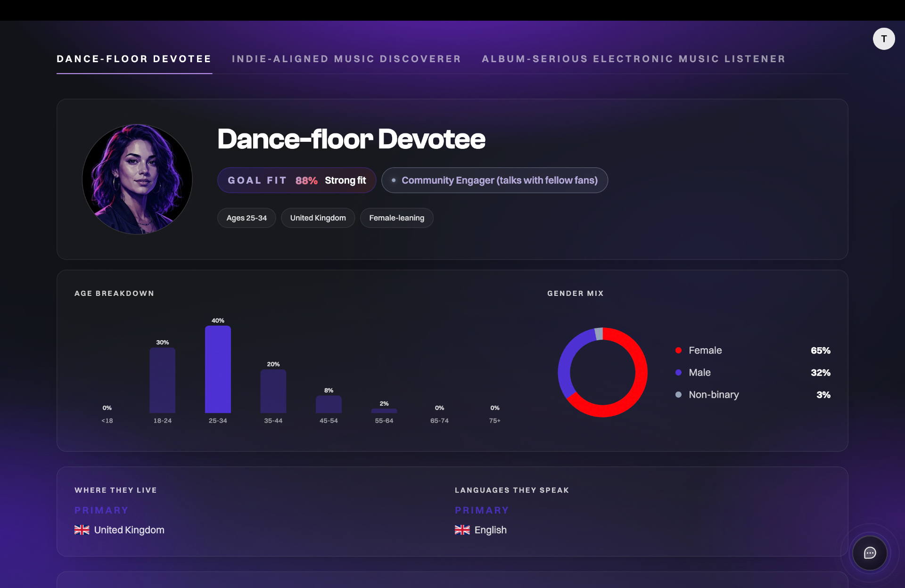The image size is (905, 588).
Task: Click the Male purple legend dot
Action: (678, 373)
